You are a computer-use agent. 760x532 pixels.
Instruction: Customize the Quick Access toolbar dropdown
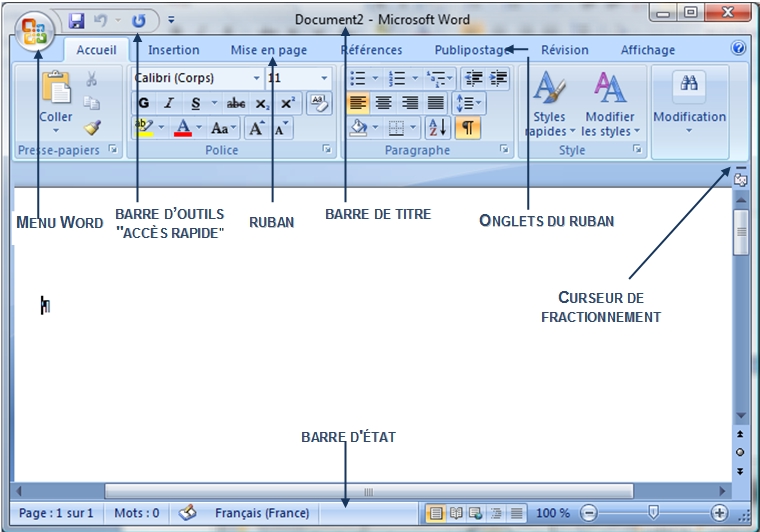pyautogui.click(x=171, y=20)
